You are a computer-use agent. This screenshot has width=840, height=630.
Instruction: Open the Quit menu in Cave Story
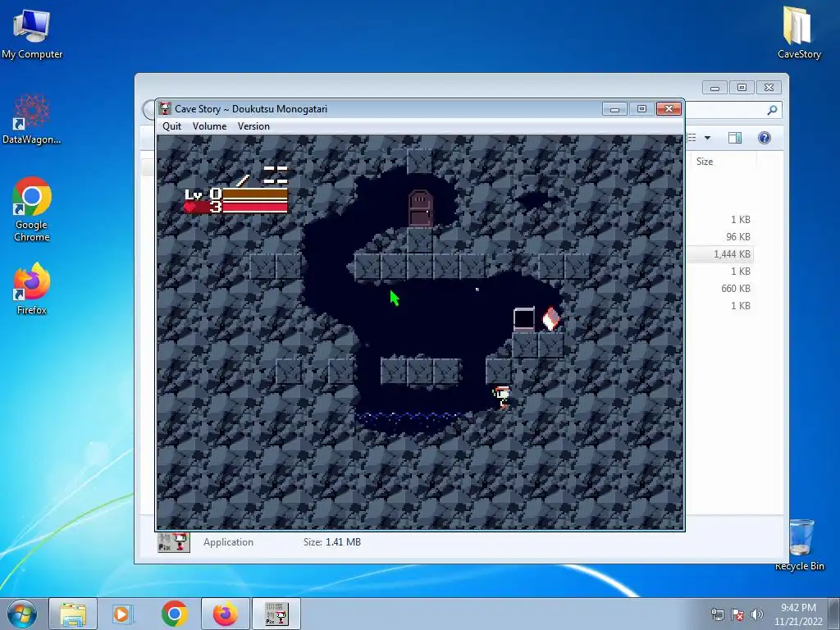click(172, 126)
